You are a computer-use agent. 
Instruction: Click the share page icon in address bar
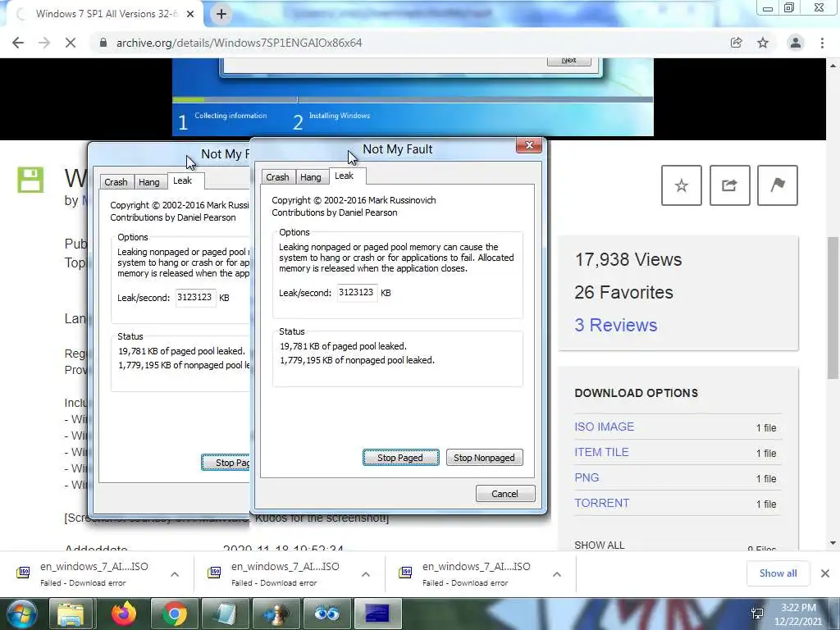point(736,43)
